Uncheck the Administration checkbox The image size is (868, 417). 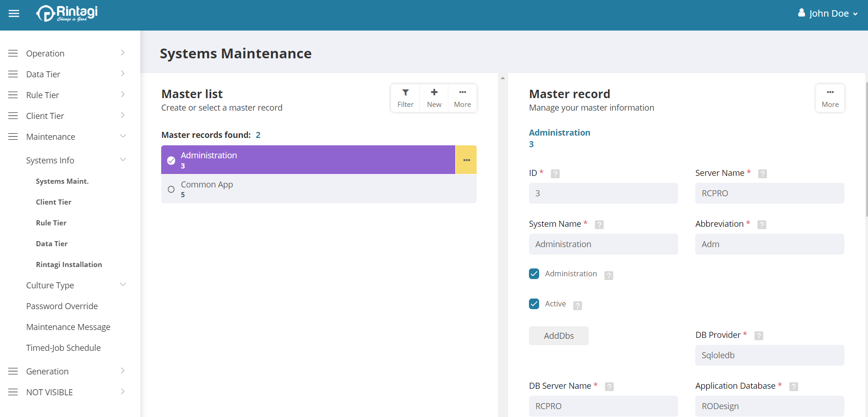point(534,274)
